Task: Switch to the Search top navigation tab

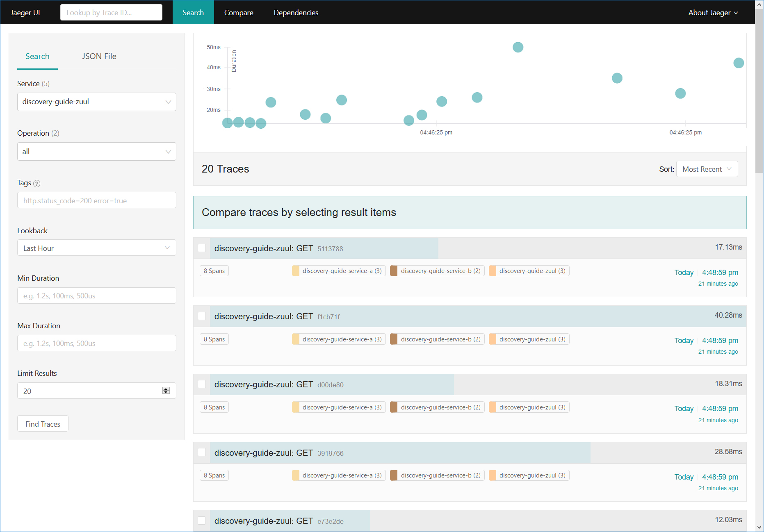Action: (x=193, y=12)
